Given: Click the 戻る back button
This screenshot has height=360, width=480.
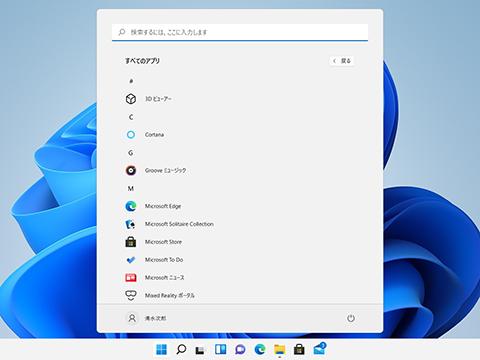Looking at the screenshot, I should tap(342, 61).
